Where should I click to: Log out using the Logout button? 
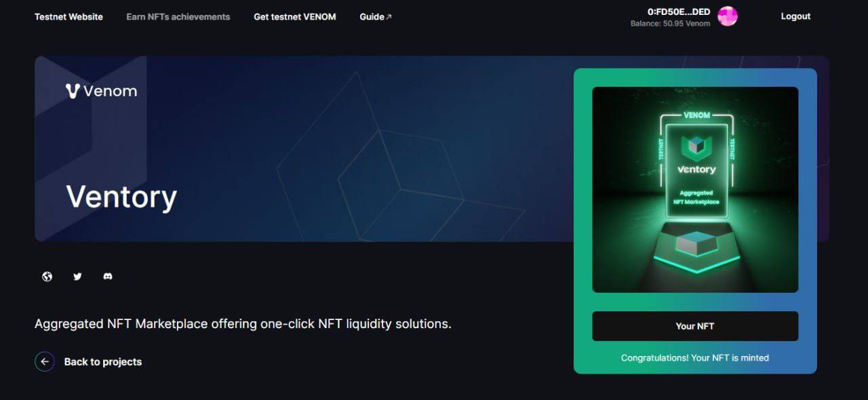pyautogui.click(x=795, y=16)
